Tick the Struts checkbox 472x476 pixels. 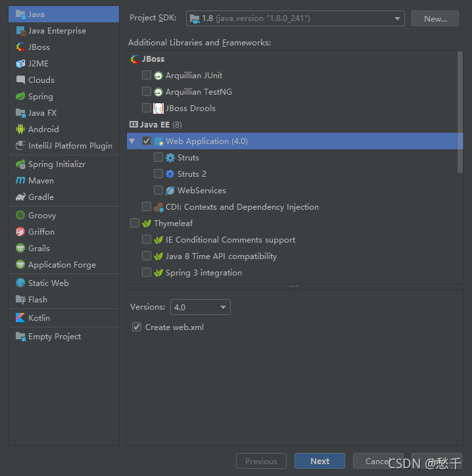pos(158,157)
